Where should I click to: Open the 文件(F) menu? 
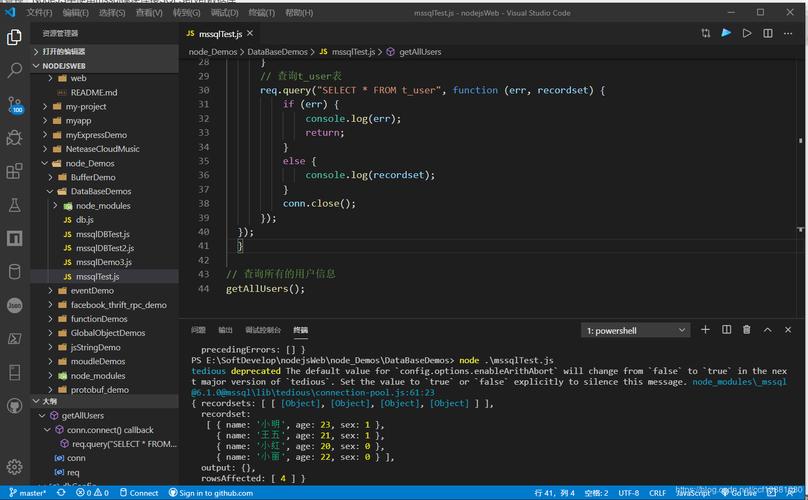39,12
